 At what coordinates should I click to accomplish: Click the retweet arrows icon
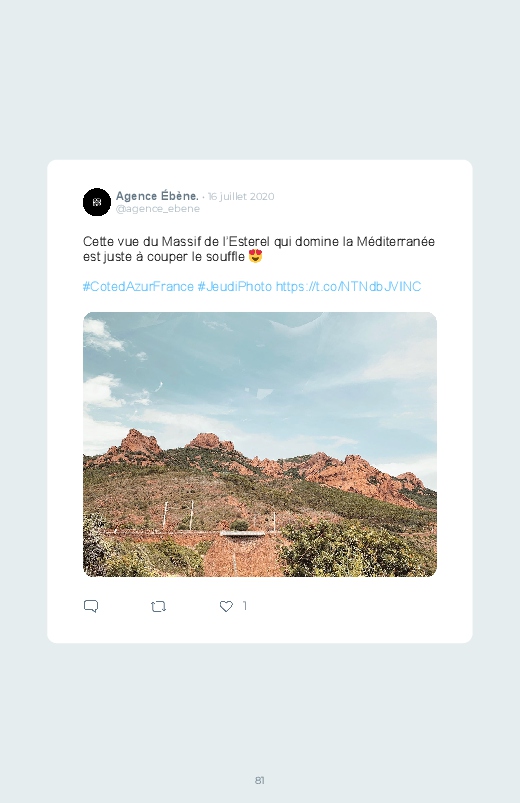(x=158, y=607)
